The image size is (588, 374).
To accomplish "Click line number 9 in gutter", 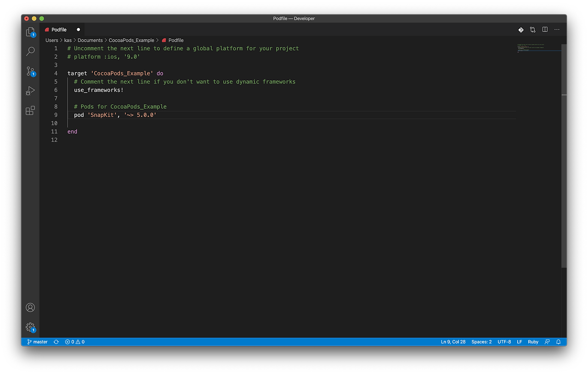I will (x=56, y=115).
